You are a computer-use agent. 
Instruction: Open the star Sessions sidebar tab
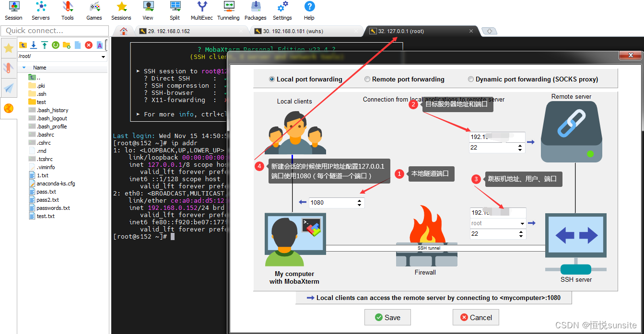click(9, 48)
